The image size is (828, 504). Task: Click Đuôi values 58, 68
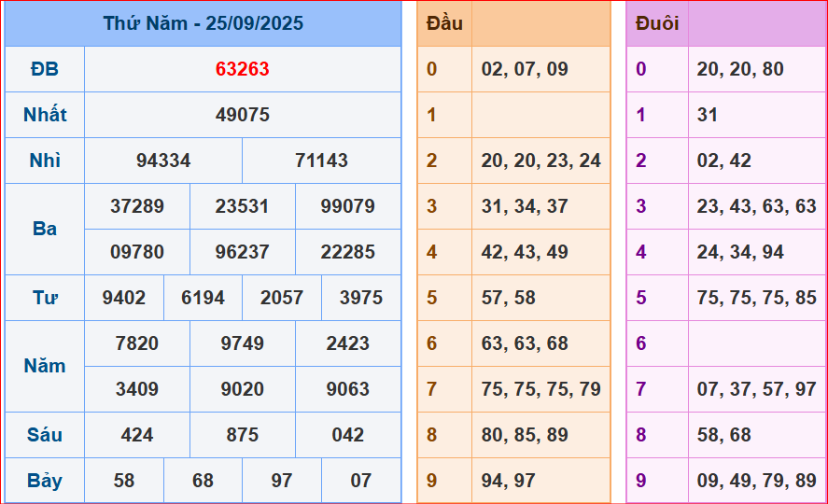[723, 435]
